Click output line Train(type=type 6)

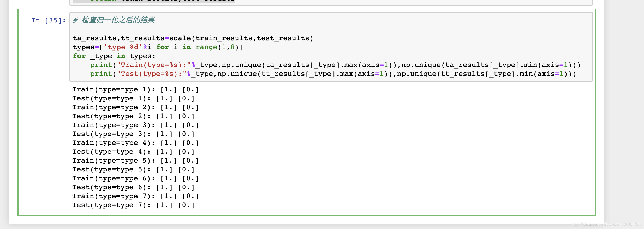click(x=136, y=179)
